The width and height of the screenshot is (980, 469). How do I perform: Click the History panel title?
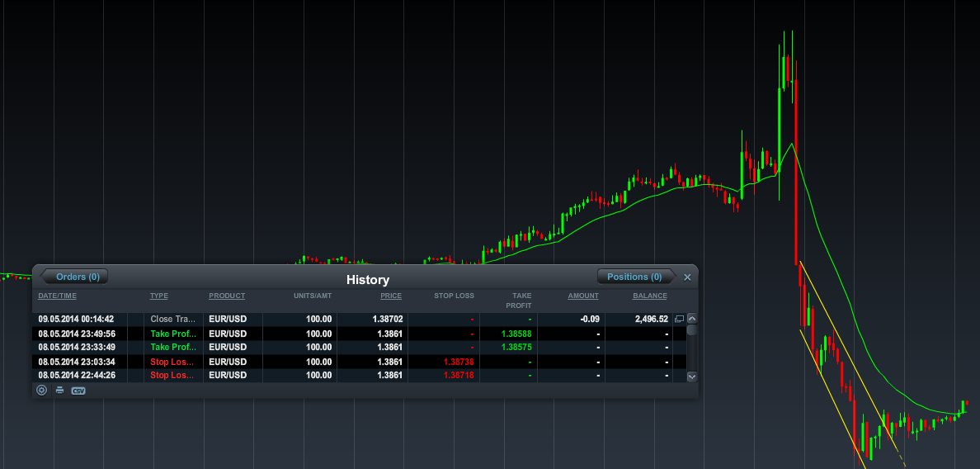[368, 280]
